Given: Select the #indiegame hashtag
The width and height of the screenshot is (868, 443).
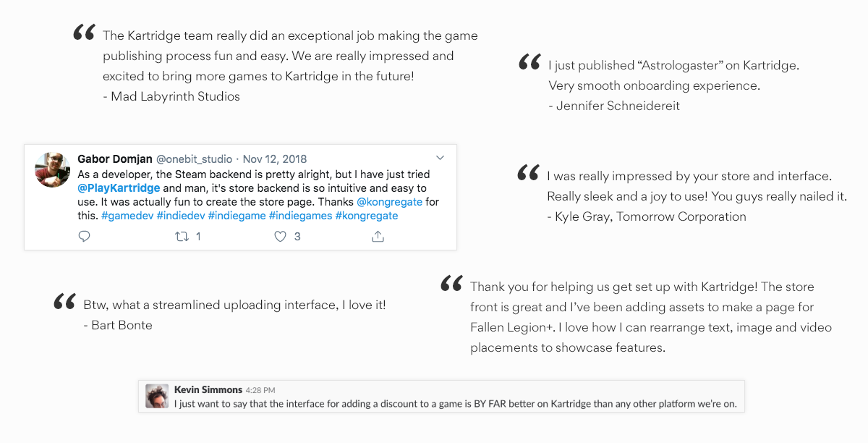Looking at the screenshot, I should (x=237, y=216).
